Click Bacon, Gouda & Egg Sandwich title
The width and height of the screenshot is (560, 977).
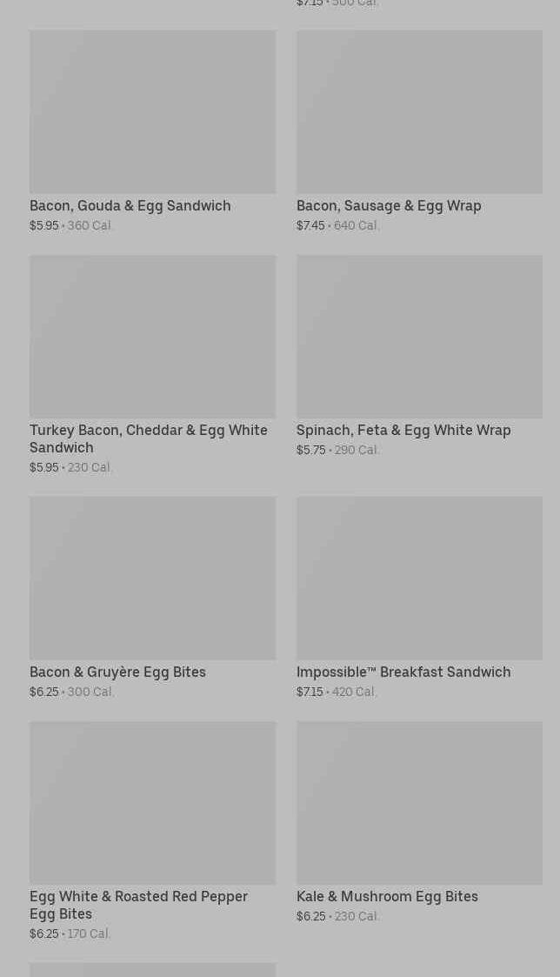[x=130, y=205]
